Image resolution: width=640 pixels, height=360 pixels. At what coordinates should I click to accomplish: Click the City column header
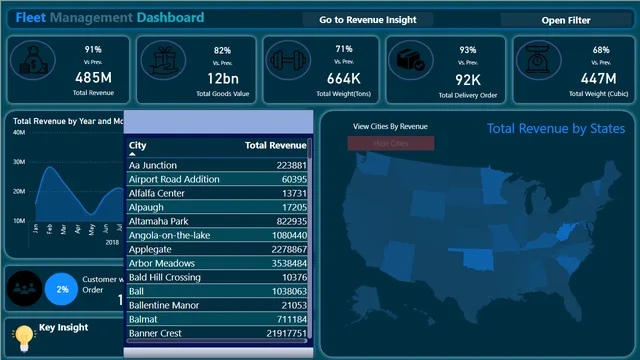[138, 145]
